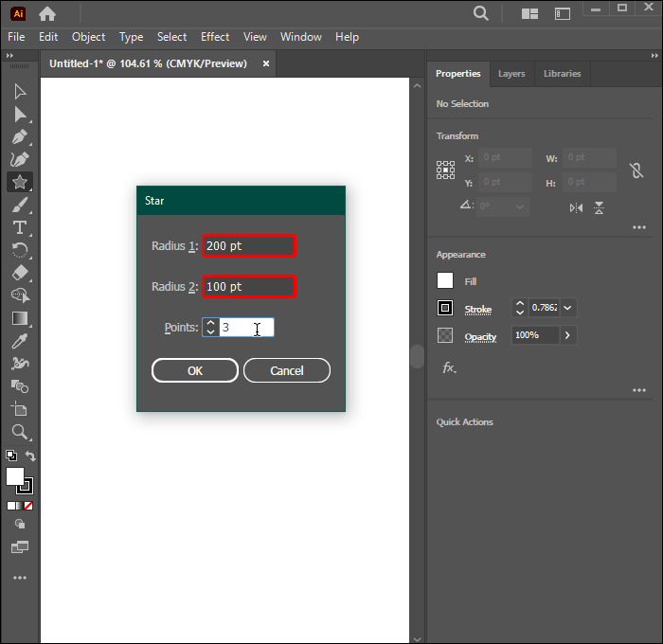
Task: Toggle constrain width and height proportions
Action: click(636, 170)
